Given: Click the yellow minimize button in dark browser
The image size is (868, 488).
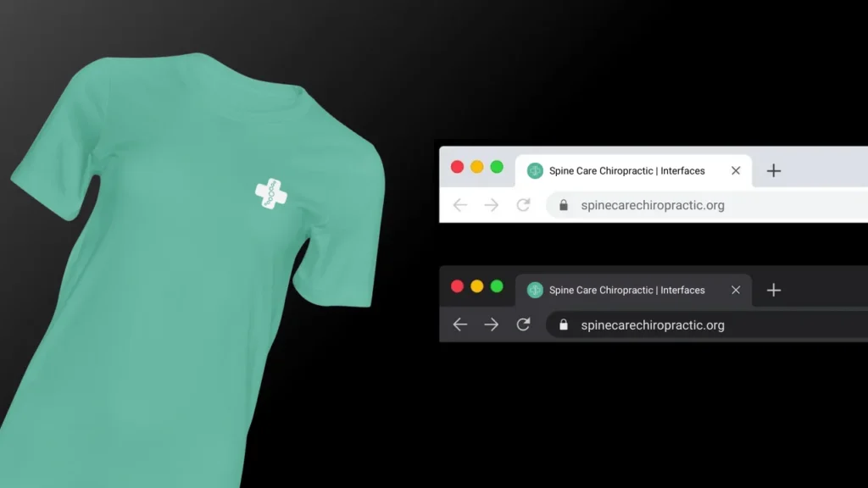Looking at the screenshot, I should point(476,286).
